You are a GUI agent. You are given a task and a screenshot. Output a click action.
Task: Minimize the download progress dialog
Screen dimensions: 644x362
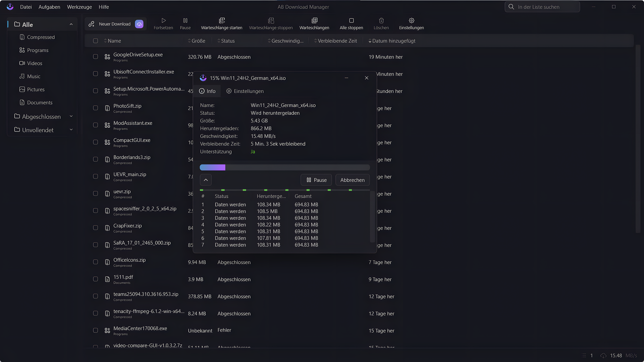click(x=346, y=78)
